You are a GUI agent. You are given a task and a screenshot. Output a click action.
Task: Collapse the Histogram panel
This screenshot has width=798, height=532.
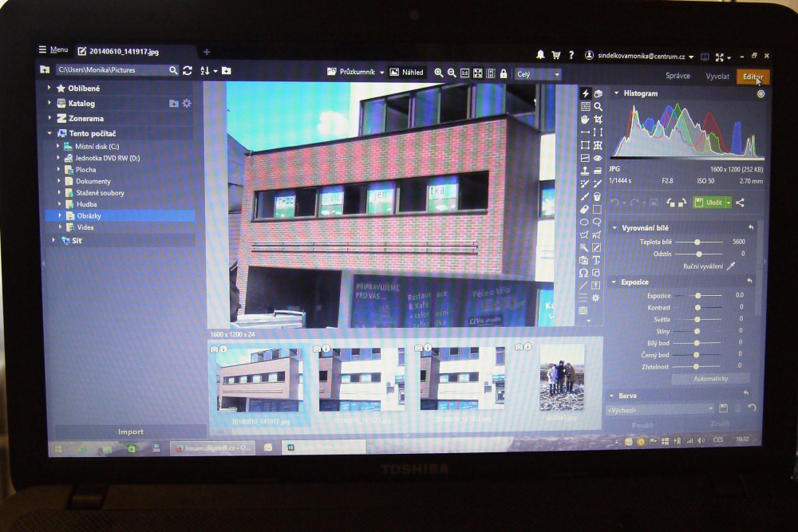pos(616,93)
